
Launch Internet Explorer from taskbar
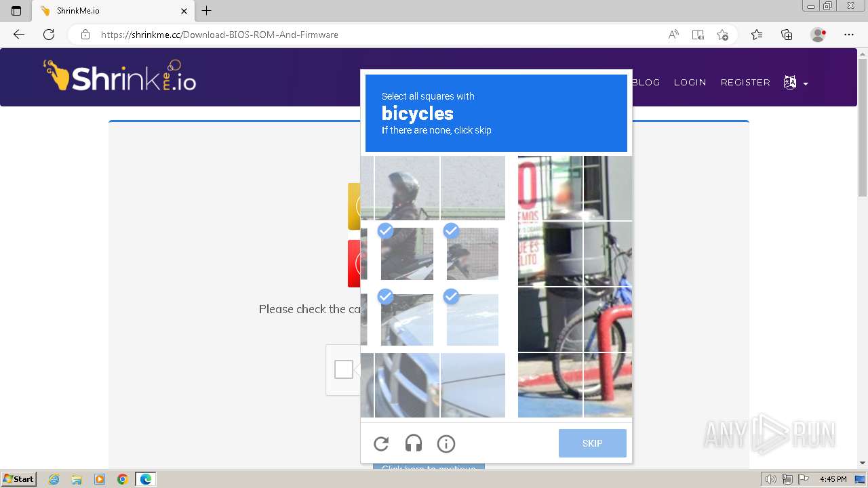point(54,479)
